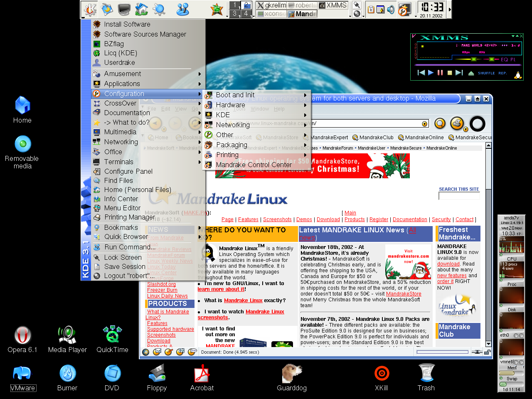Select Lock Screen in K menu

(x=148, y=257)
